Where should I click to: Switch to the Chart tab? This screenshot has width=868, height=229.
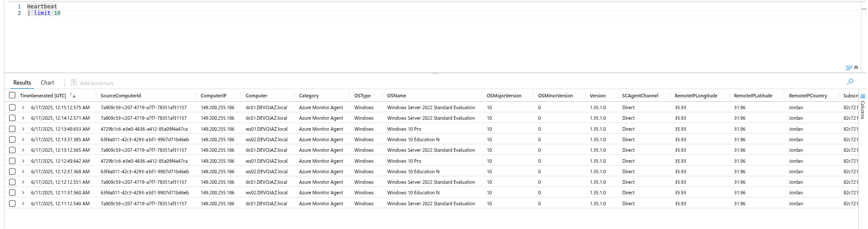click(47, 82)
